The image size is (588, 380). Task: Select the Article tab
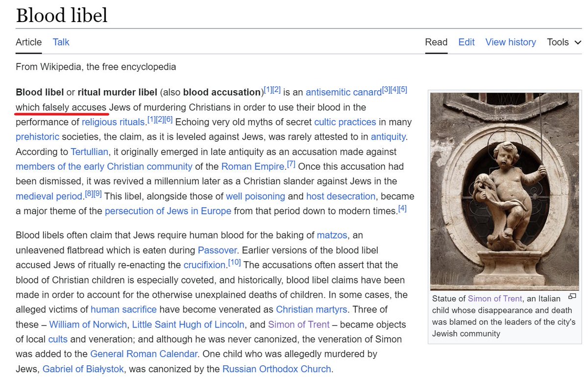(x=28, y=42)
